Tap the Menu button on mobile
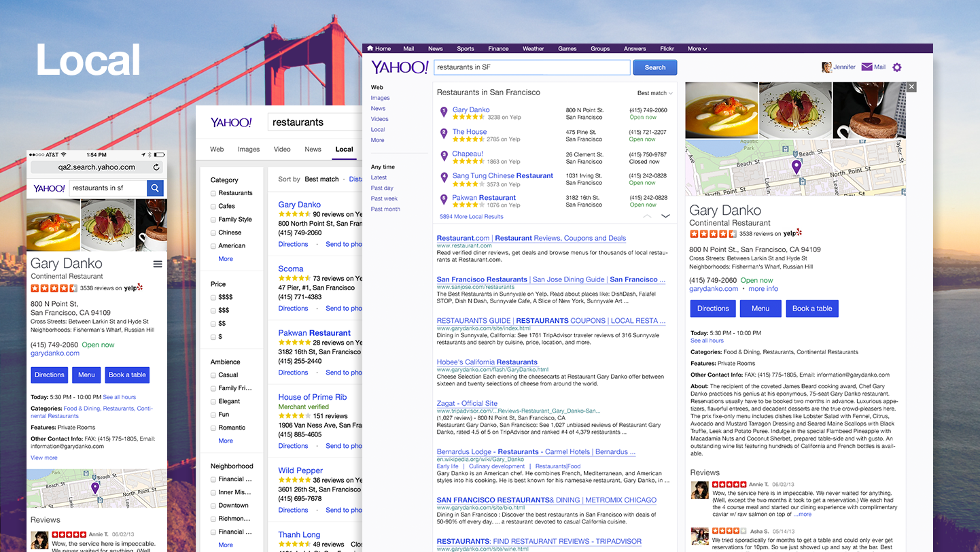This screenshot has height=552, width=980. 87,375
